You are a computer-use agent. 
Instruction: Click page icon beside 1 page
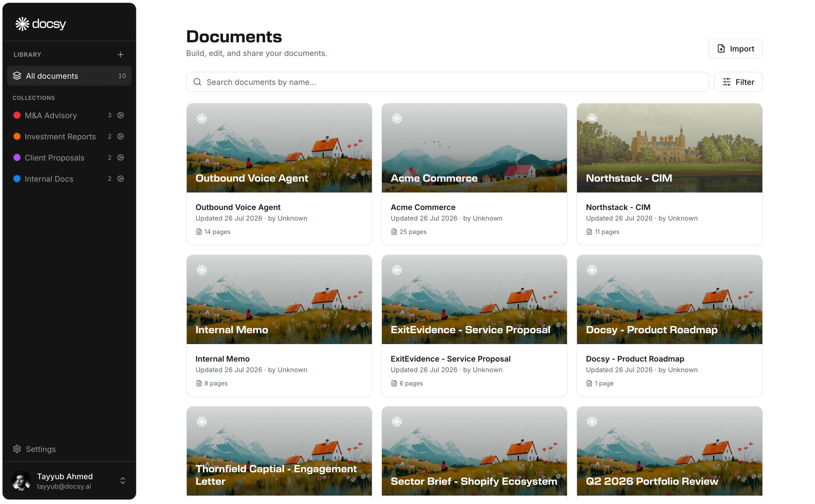click(x=589, y=384)
